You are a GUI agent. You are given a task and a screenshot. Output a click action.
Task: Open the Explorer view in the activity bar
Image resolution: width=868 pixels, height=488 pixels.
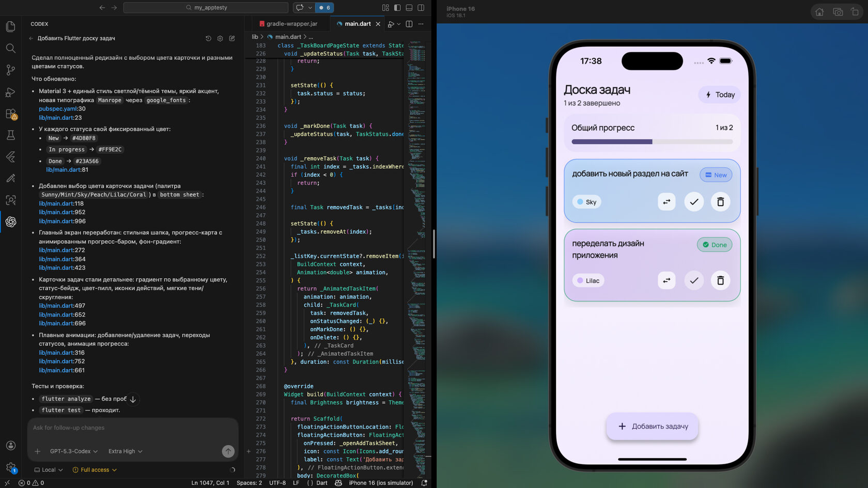pyautogui.click(x=10, y=26)
